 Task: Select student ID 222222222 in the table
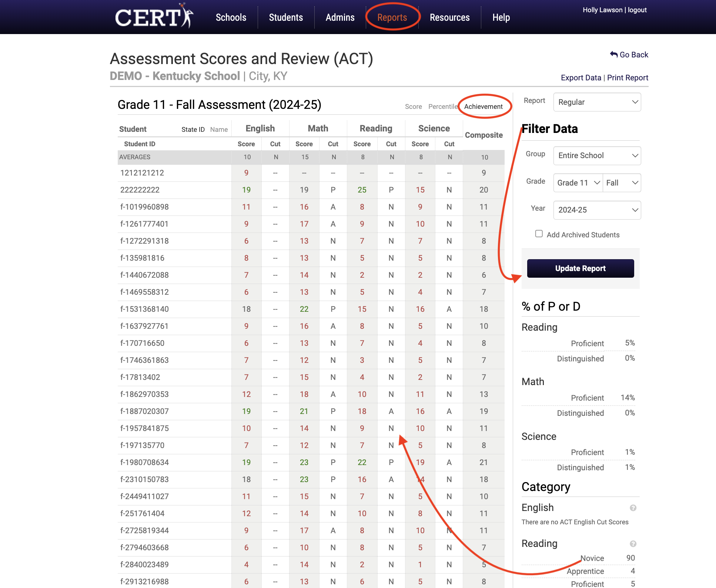coord(140,190)
